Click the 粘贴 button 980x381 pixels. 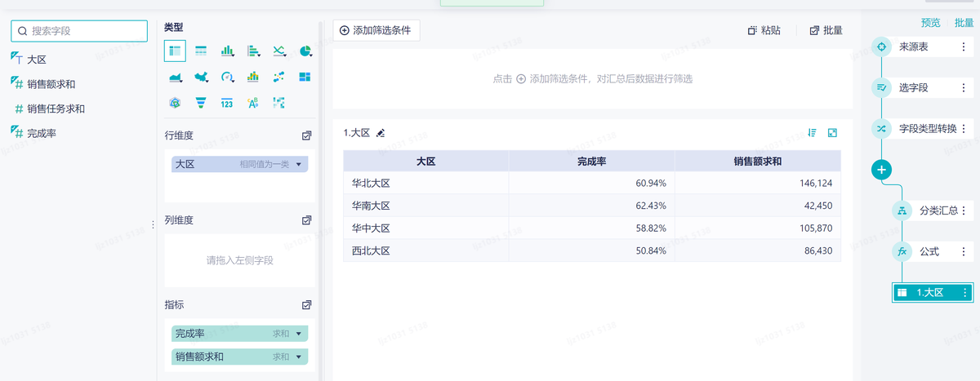pyautogui.click(x=764, y=30)
